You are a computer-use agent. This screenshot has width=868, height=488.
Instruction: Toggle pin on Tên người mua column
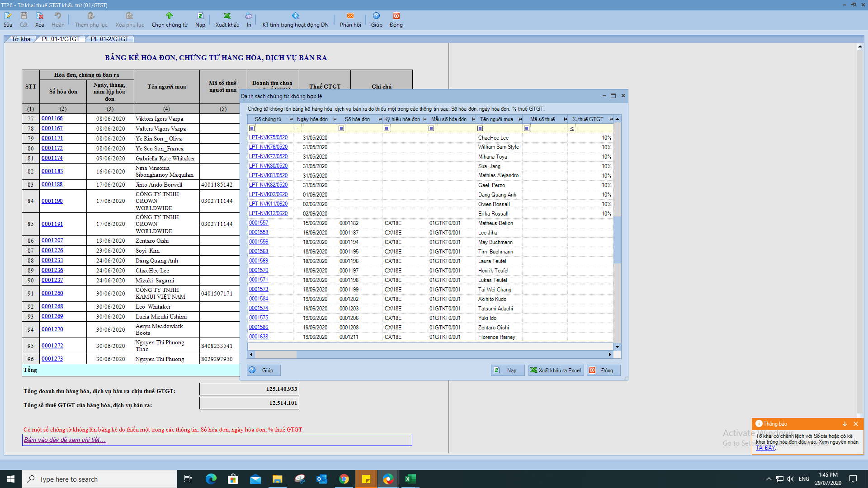pyautogui.click(x=520, y=119)
